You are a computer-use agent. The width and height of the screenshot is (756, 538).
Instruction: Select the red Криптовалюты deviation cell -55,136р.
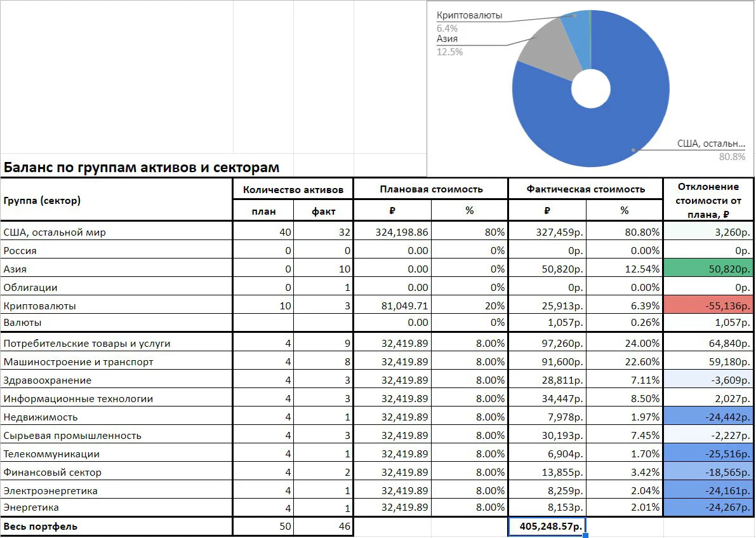(708, 306)
